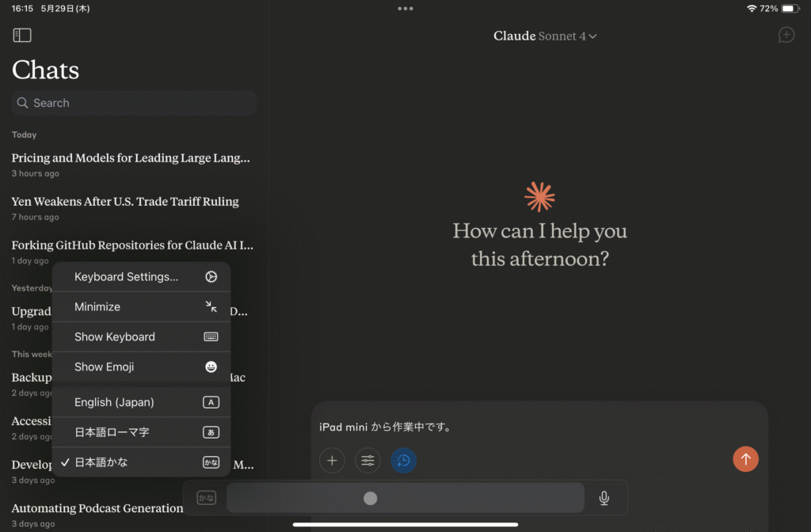Select Show Keyboard menu item

pyautogui.click(x=141, y=336)
